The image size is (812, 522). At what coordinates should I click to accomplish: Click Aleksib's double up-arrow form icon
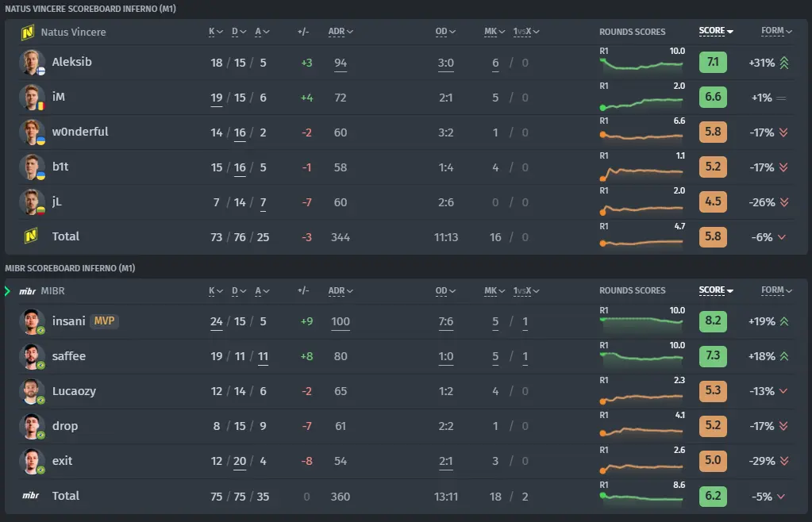[784, 63]
